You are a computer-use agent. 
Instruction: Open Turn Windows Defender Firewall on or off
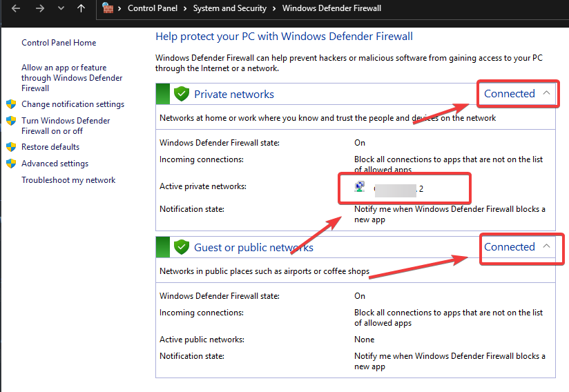coord(66,126)
